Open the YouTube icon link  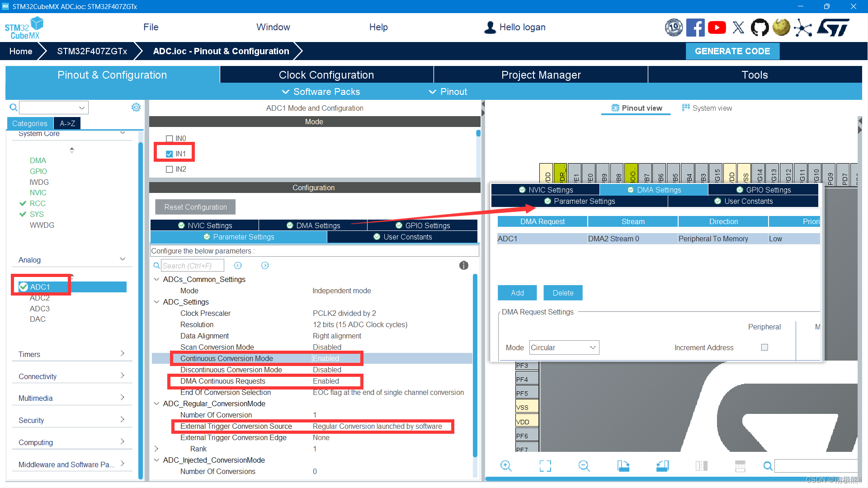tap(717, 28)
